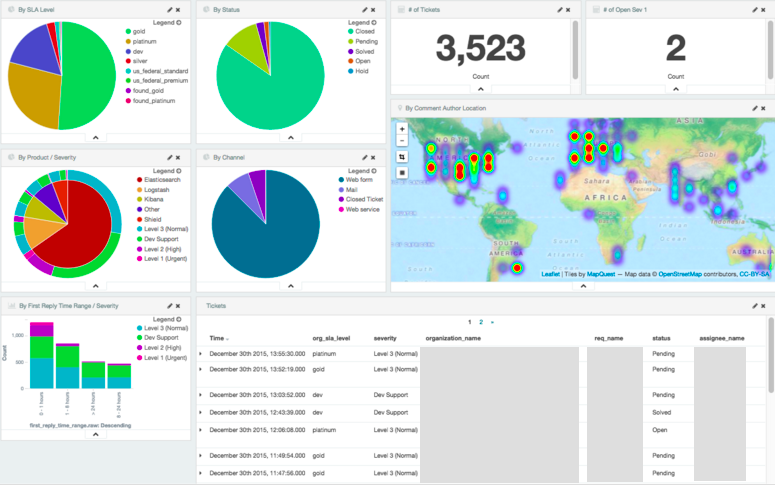775x485 pixels.
Task: Click the map crop-to-data-bounds icon
Action: 402,157
